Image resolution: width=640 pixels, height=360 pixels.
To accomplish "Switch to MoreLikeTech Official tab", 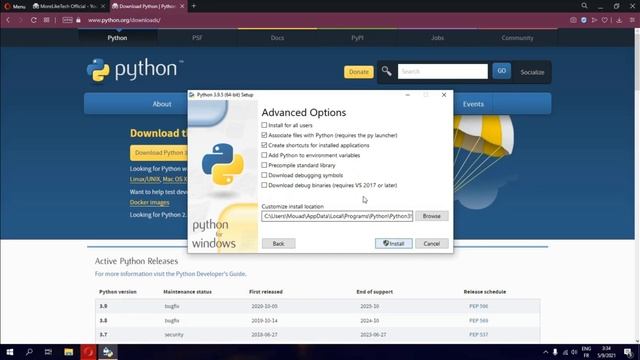I will pyautogui.click(x=69, y=6).
